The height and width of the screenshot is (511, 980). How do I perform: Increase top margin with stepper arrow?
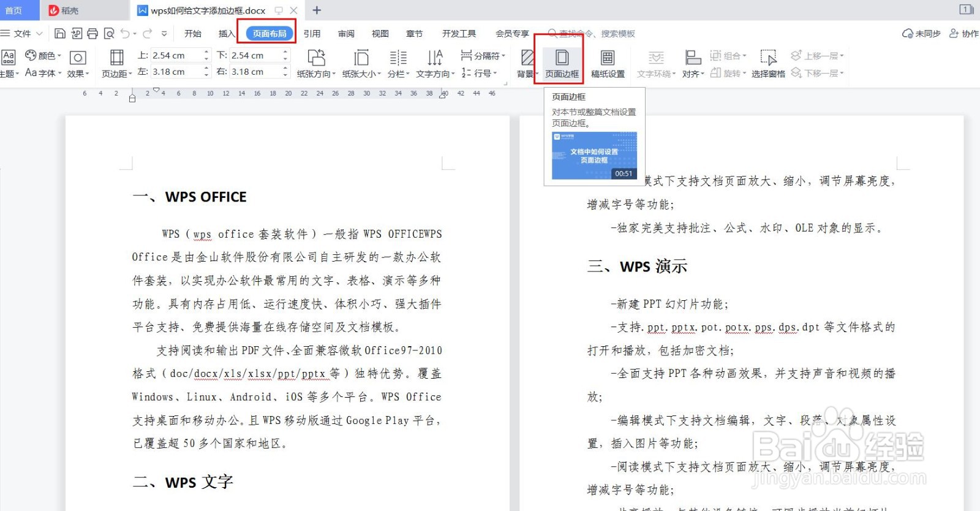click(x=206, y=52)
